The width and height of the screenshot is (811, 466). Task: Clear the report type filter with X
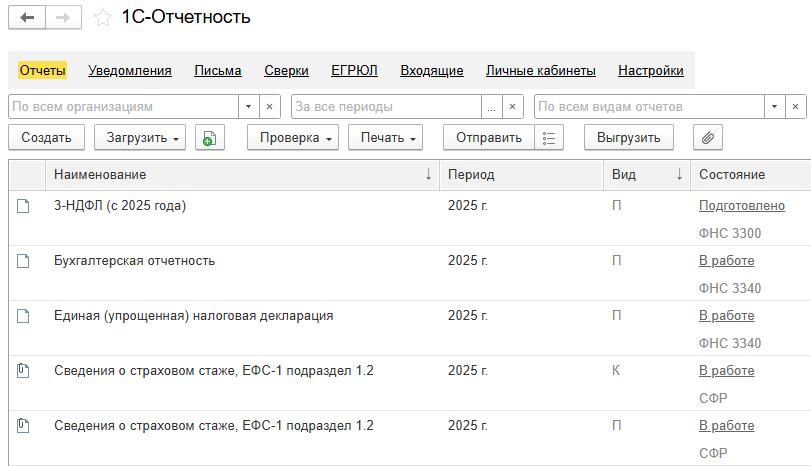[x=795, y=107]
